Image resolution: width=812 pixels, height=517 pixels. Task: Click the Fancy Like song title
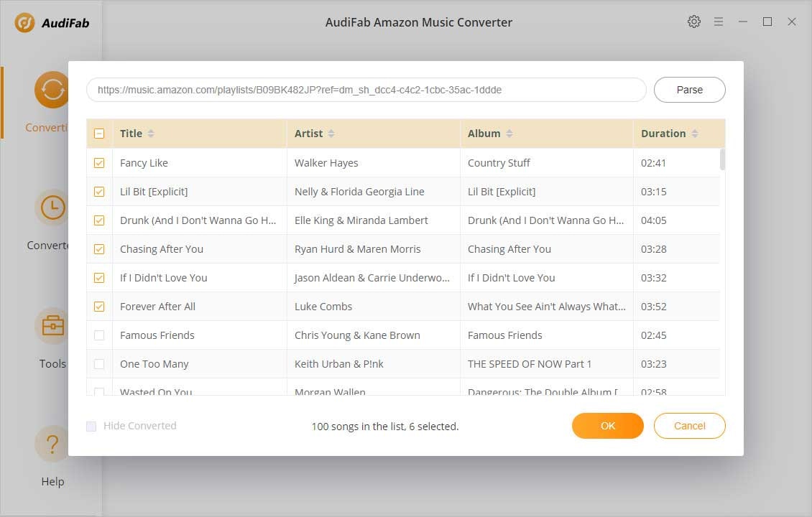(144, 163)
